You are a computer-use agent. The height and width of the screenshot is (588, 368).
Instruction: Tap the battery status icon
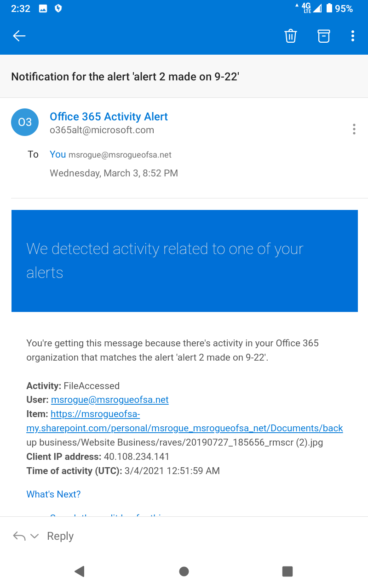[x=329, y=8]
